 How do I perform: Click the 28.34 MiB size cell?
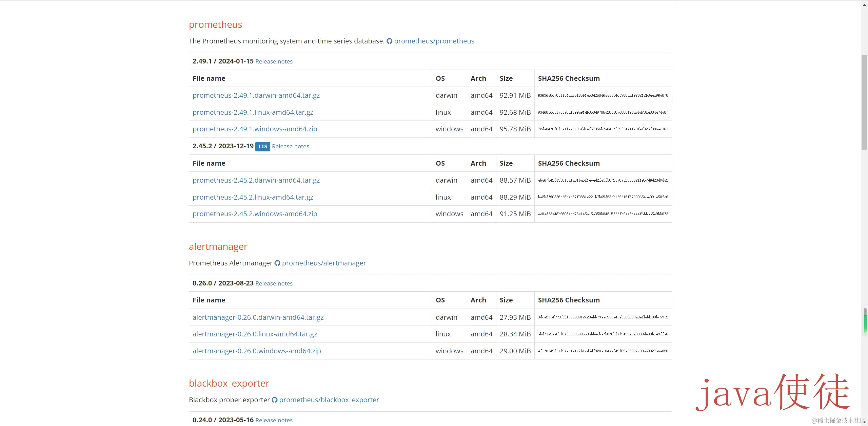pyautogui.click(x=515, y=334)
